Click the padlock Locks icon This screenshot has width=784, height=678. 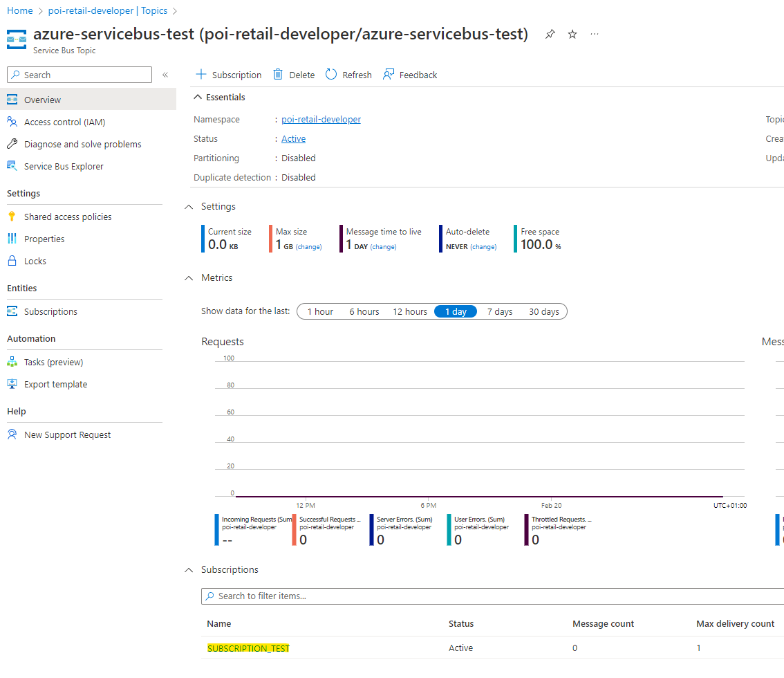[12, 261]
